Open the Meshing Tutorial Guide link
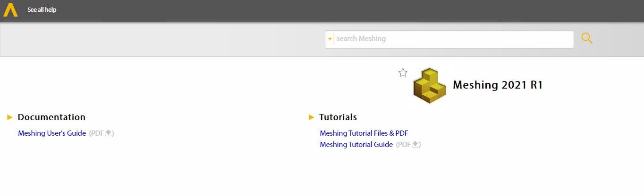The width and height of the screenshot is (644, 196). (x=356, y=145)
